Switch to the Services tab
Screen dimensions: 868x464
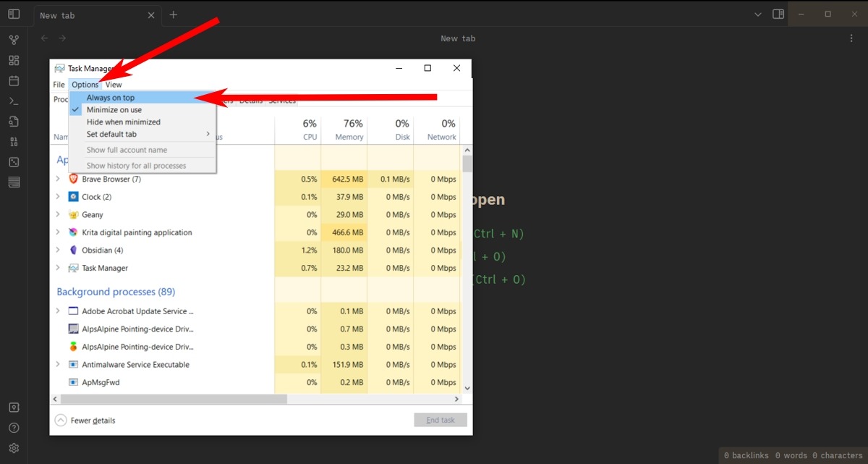pos(282,101)
